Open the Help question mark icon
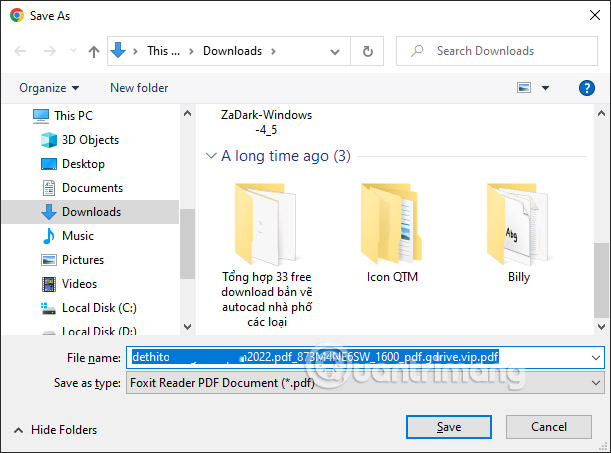 pyautogui.click(x=586, y=88)
